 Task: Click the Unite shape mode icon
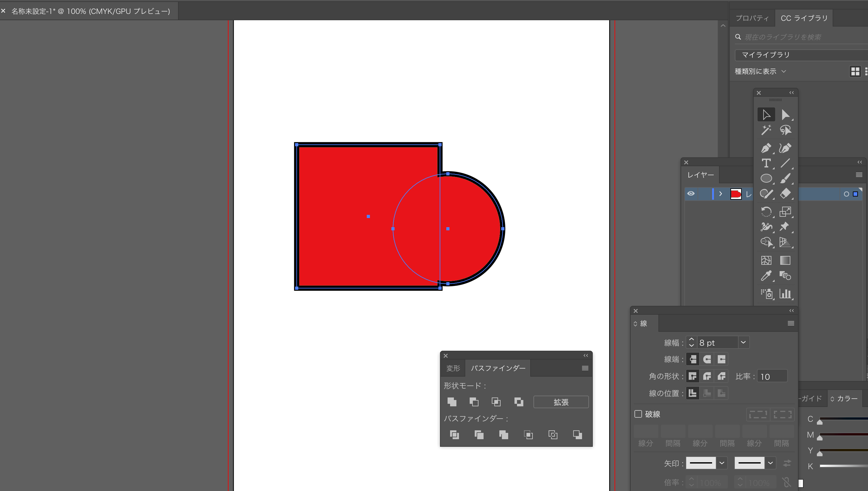[x=452, y=402]
